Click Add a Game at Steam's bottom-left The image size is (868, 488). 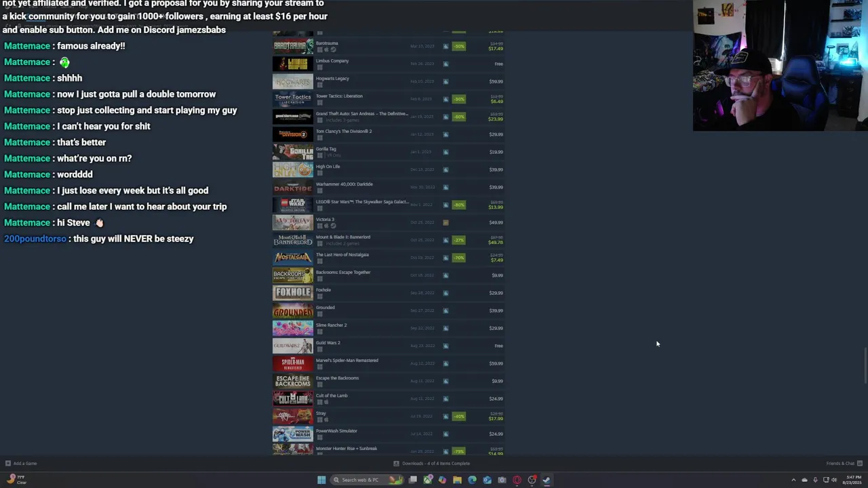pyautogui.click(x=21, y=464)
